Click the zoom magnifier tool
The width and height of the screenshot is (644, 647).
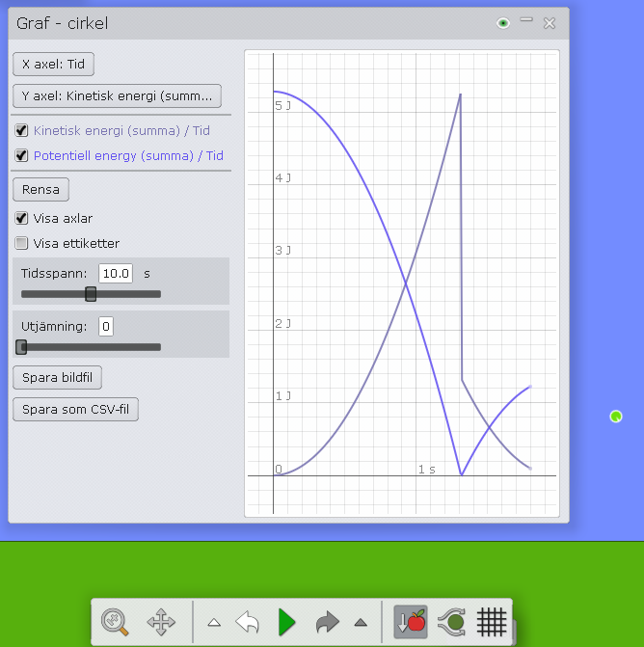pos(116,622)
